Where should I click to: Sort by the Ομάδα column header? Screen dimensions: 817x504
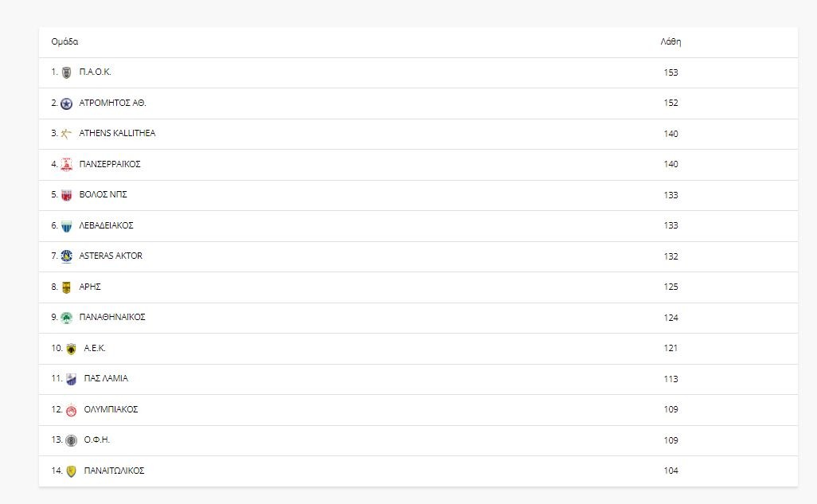tap(64, 42)
